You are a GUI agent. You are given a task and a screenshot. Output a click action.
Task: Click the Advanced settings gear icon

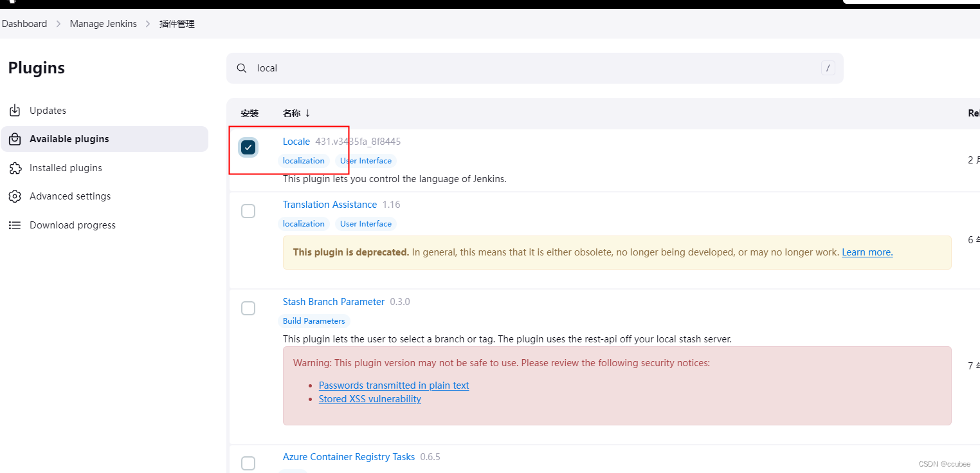15,196
